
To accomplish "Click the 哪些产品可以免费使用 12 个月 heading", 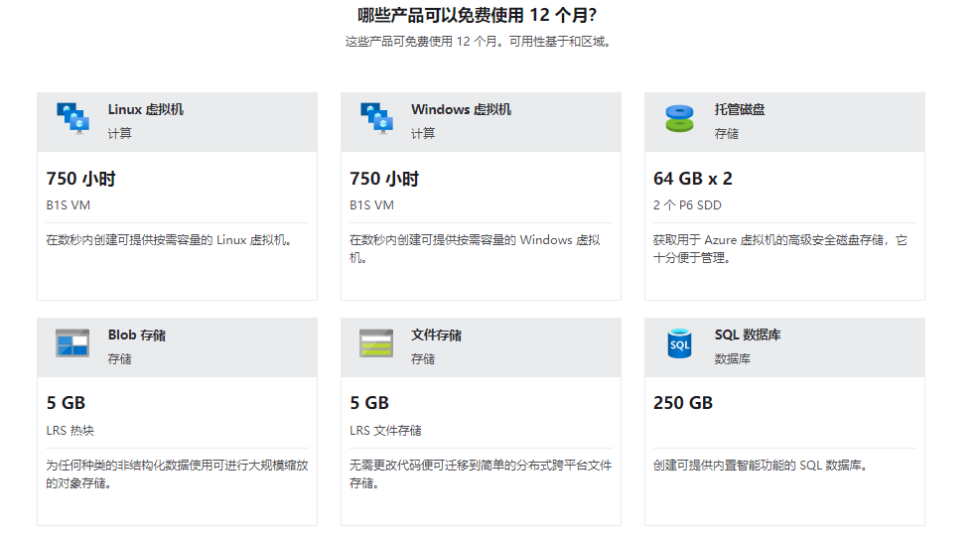I will point(477,16).
